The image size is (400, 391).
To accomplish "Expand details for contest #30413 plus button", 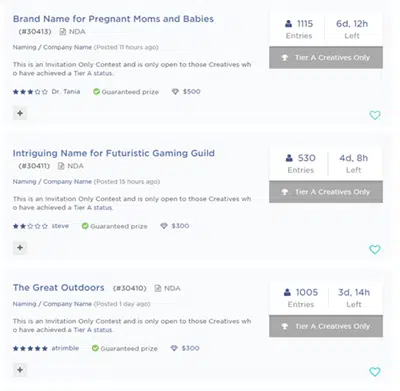I will point(20,113).
